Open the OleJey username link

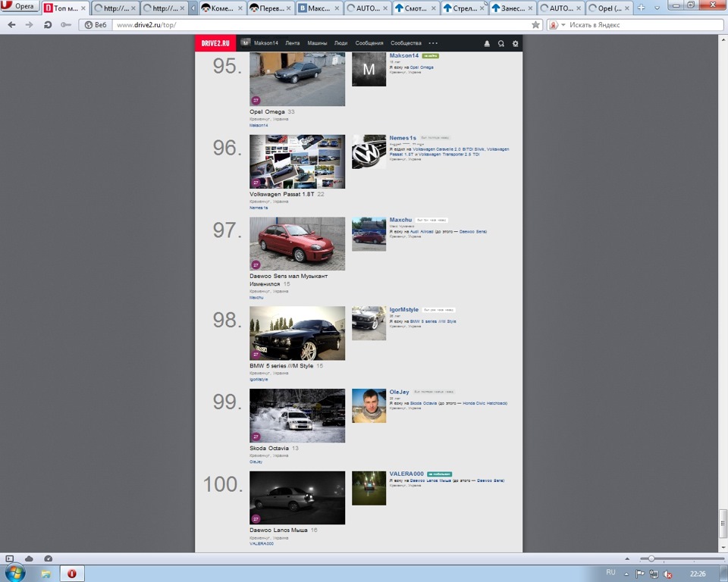(400, 393)
